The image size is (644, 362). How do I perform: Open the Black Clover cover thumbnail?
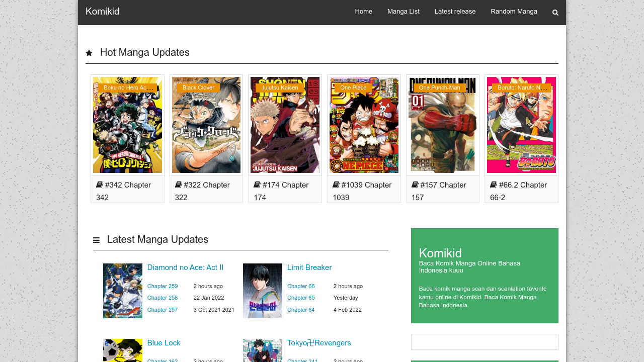coord(206,125)
